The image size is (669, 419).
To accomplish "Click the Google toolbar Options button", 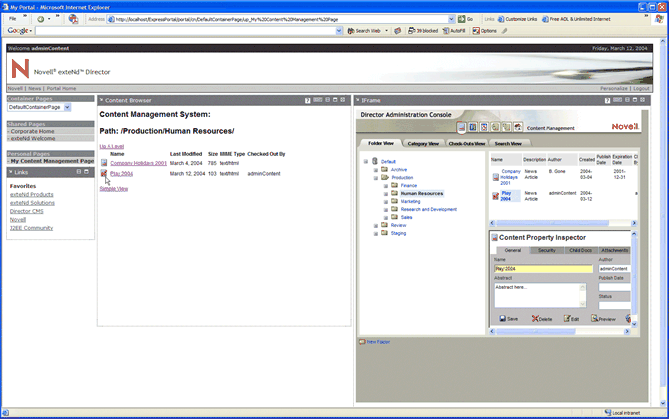I will click(485, 31).
